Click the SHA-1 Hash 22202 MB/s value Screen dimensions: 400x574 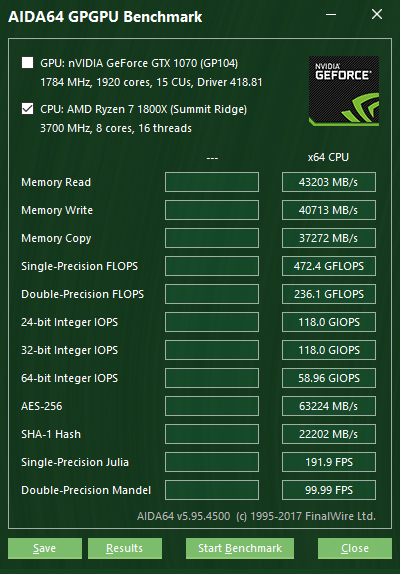(329, 434)
